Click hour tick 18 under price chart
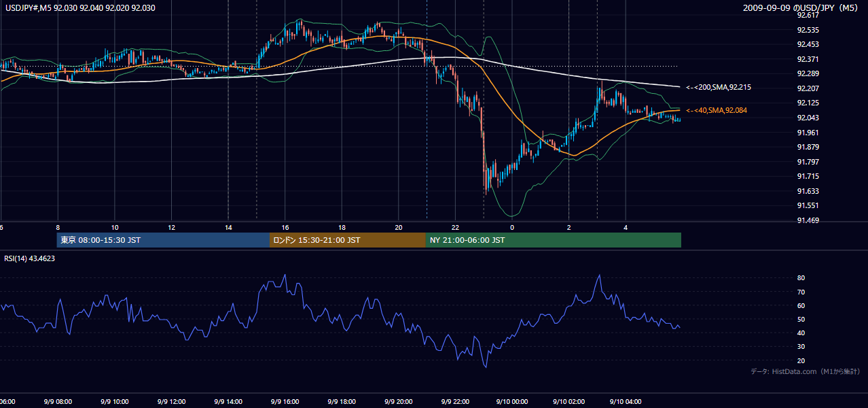 pyautogui.click(x=342, y=227)
